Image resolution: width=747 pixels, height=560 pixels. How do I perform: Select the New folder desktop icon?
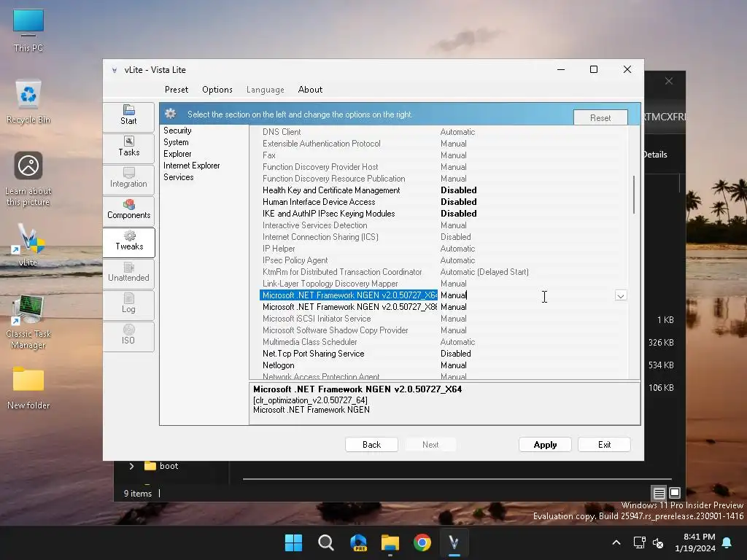click(x=28, y=388)
